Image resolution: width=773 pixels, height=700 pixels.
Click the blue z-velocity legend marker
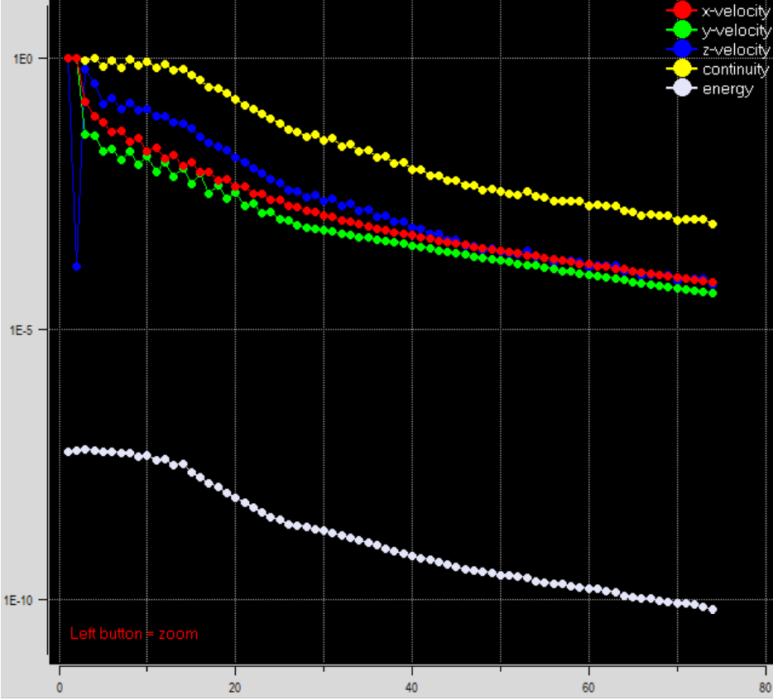point(682,50)
